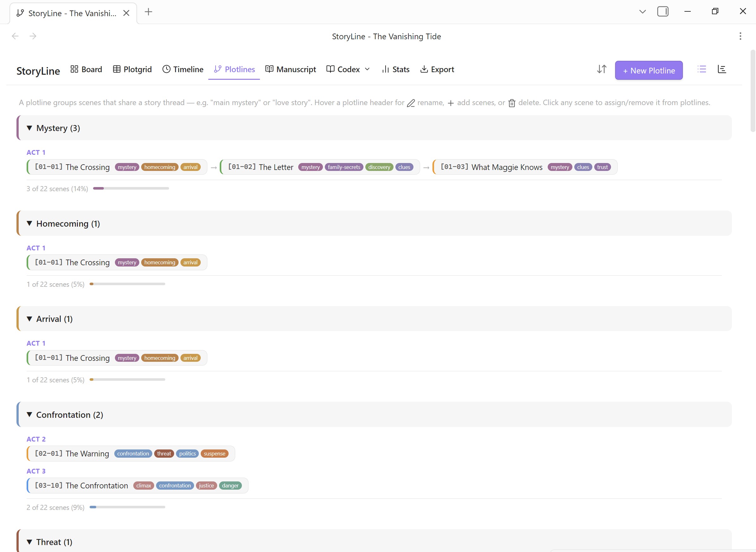The image size is (756, 552).
Task: Click the climax tag on The Confrontation
Action: pos(143,486)
